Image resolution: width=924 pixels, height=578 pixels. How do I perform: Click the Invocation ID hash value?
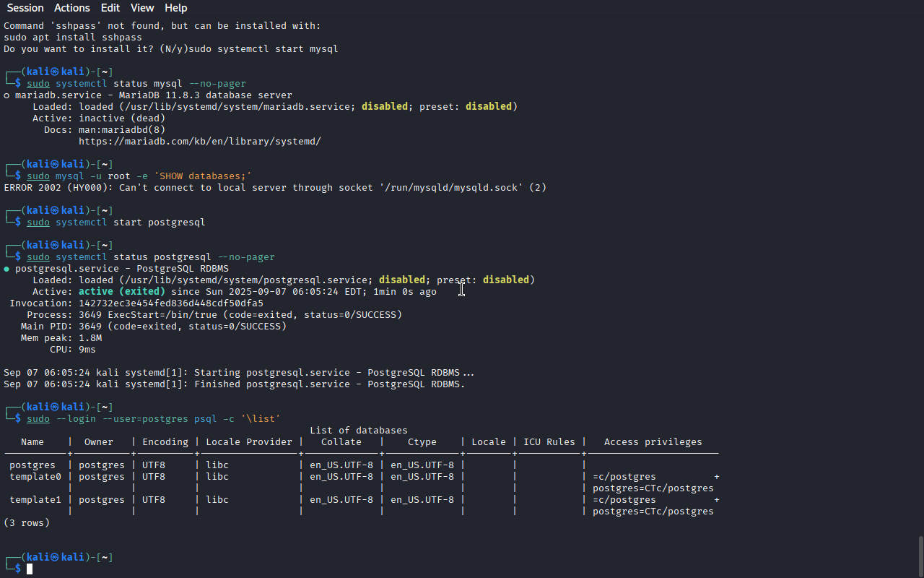(x=171, y=303)
